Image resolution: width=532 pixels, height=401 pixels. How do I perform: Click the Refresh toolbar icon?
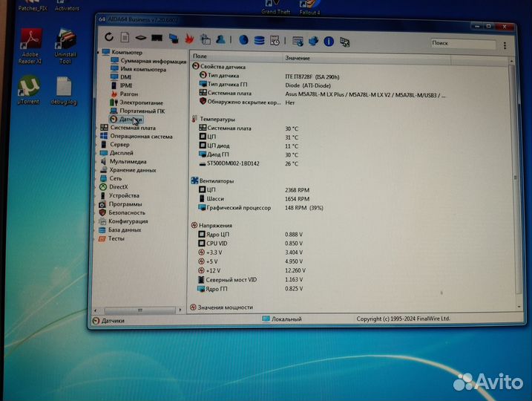[109, 37]
